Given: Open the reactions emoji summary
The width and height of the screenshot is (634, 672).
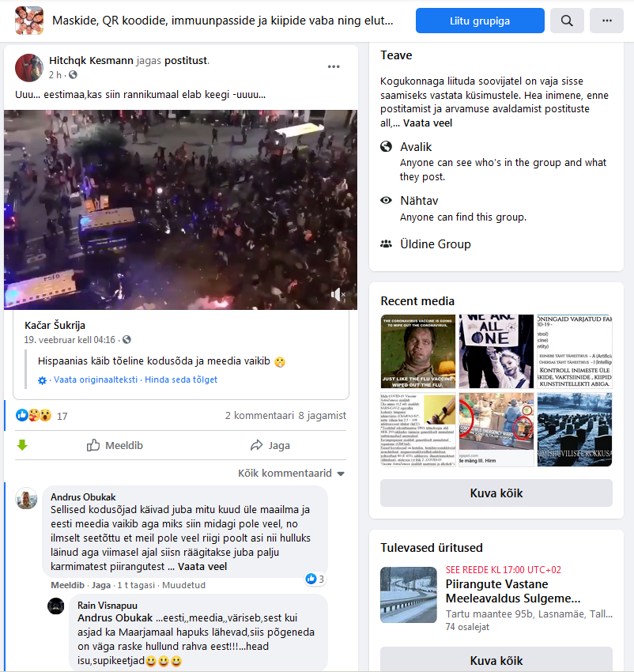Looking at the screenshot, I should tap(34, 415).
